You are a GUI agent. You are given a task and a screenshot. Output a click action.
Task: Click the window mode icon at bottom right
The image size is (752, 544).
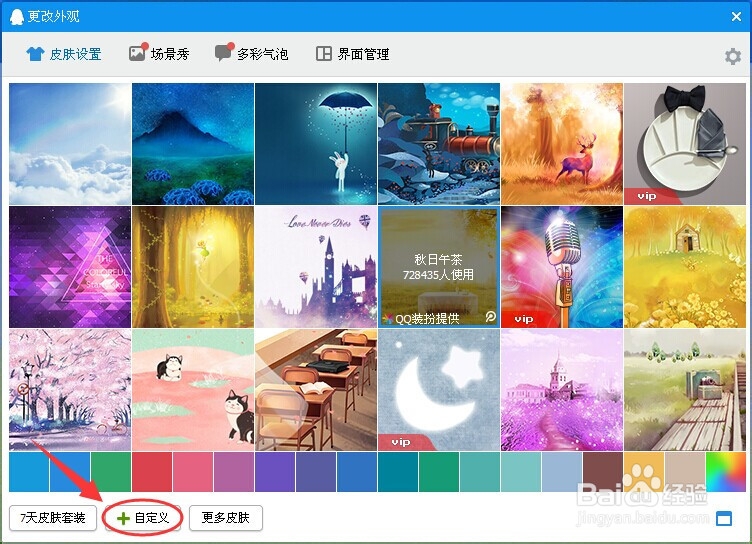[724, 518]
